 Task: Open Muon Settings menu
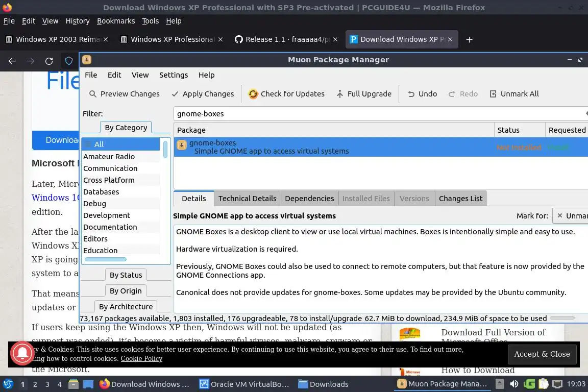(173, 75)
